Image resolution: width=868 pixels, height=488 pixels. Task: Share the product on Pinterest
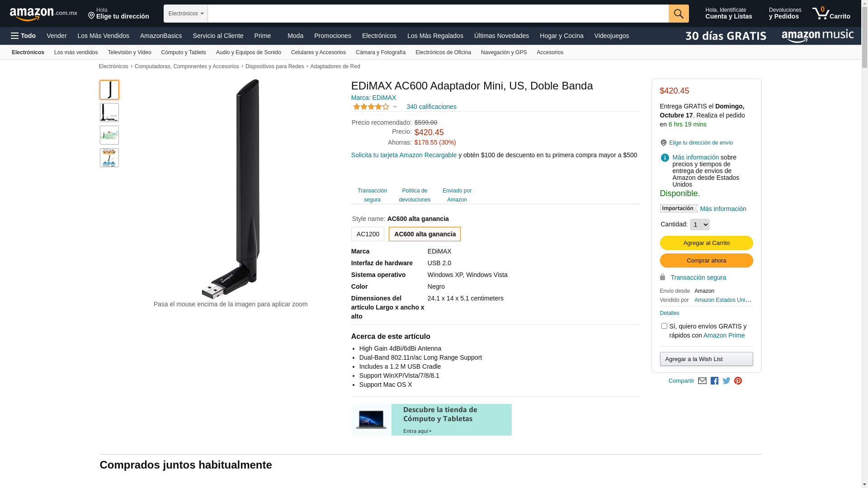[738, 381]
